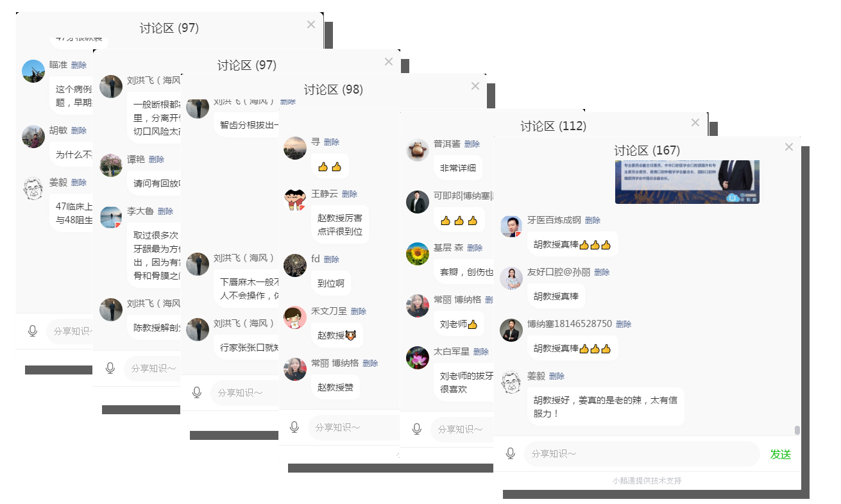Focus the 分享知识 input in the 167 panel
Viewport: 841px width, 504px height.
(x=642, y=454)
